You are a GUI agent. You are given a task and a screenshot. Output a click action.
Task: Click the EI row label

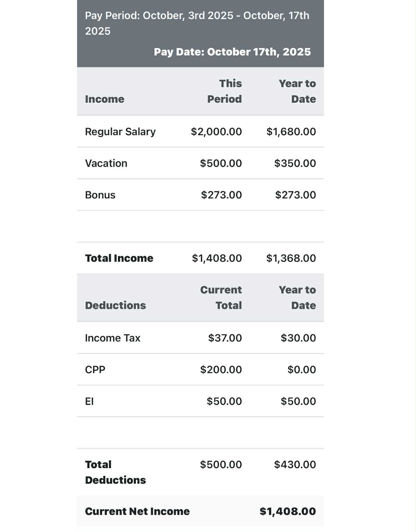pyautogui.click(x=89, y=401)
